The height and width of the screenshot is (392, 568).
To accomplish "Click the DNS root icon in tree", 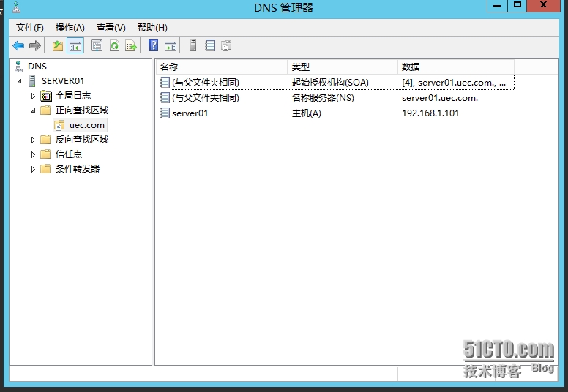I will (18, 67).
